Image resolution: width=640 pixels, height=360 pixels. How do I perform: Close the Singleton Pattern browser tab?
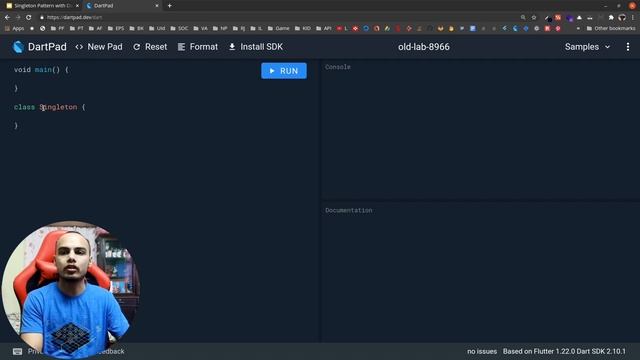(x=77, y=6)
